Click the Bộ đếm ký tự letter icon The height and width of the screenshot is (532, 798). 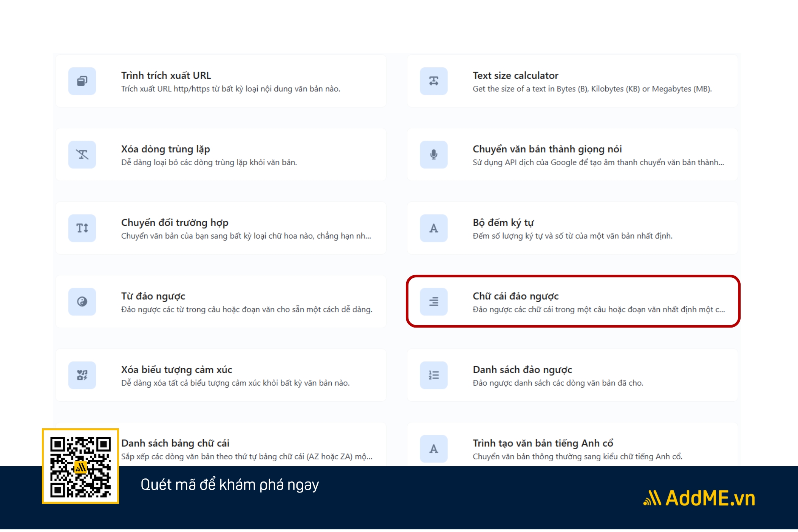tap(434, 228)
